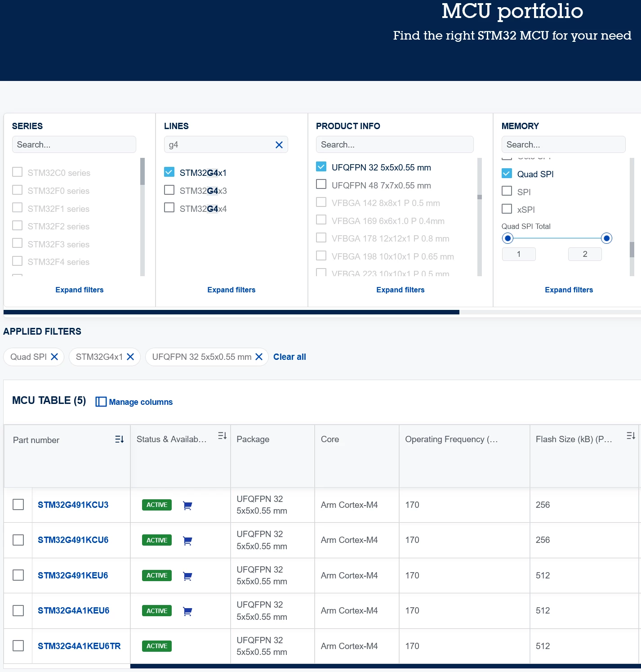Open cart icon for STM32G491KCU3

click(187, 506)
